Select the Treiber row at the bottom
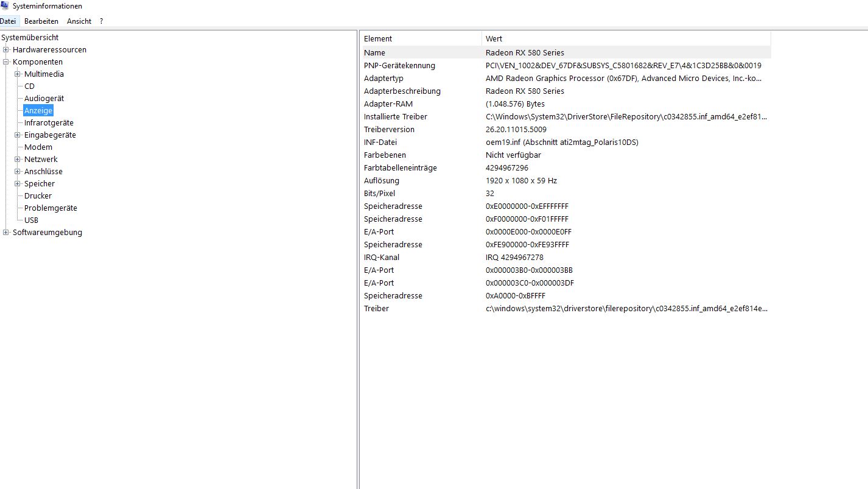The image size is (868, 489). (x=566, y=308)
